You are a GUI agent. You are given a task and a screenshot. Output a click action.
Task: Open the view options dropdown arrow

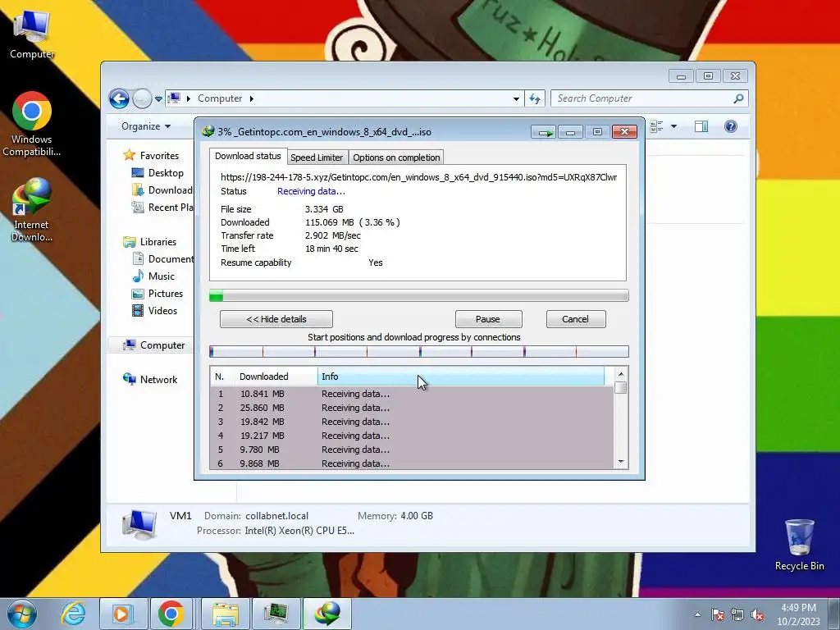(x=674, y=126)
